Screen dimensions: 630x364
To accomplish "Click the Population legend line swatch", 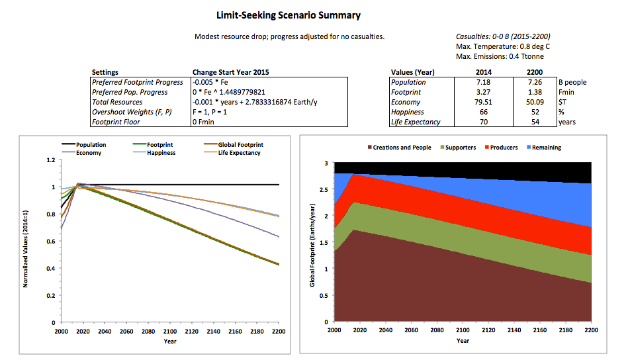I will click(x=68, y=144).
